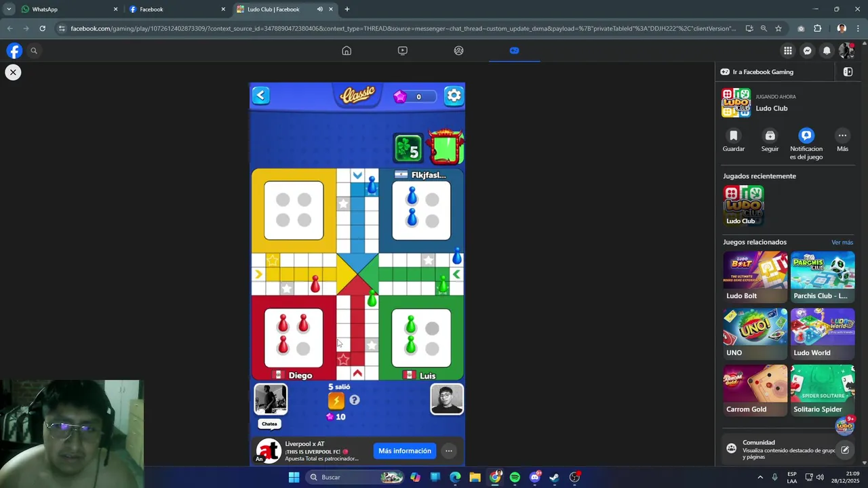Open the Parchis Club related game
868x488 pixels.
click(823, 277)
